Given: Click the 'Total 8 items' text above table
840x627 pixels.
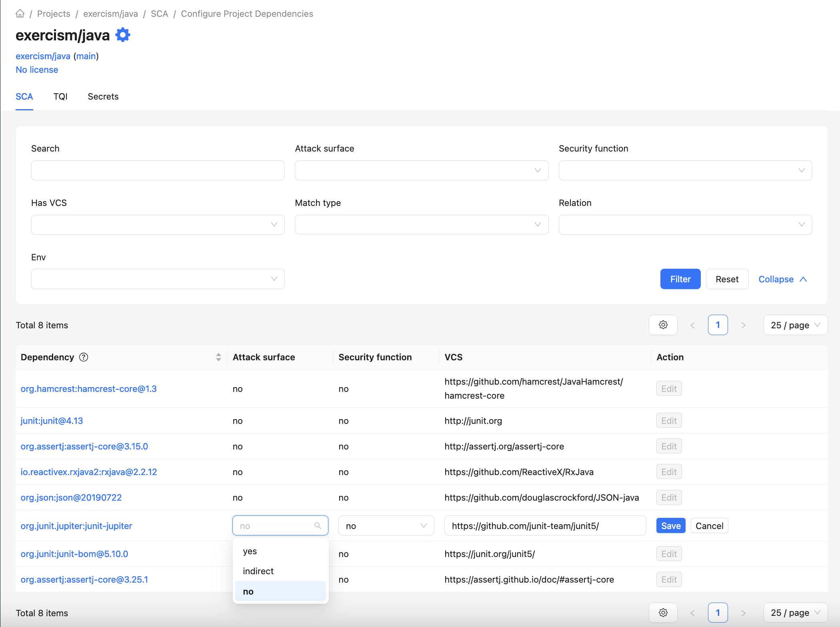Looking at the screenshot, I should 42,325.
